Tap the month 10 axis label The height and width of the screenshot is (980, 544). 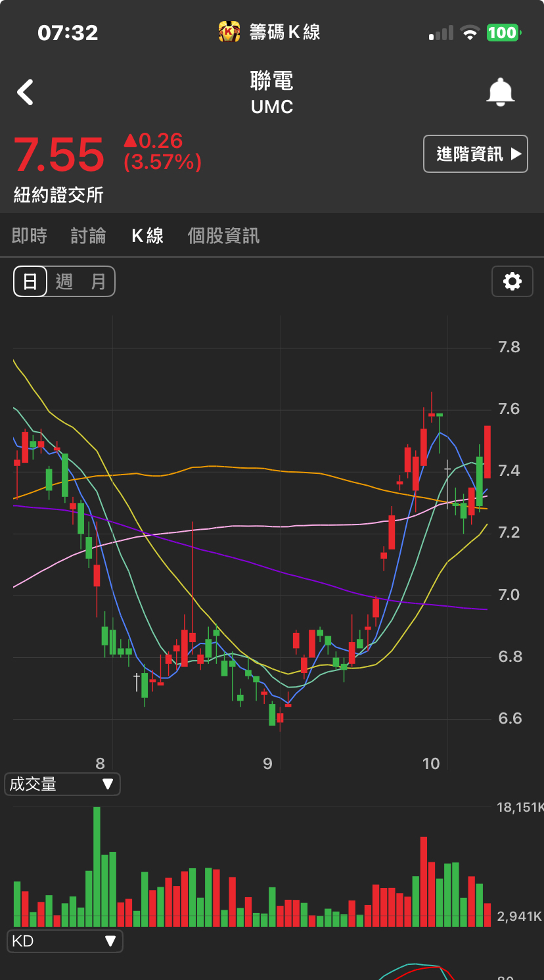pos(431,763)
